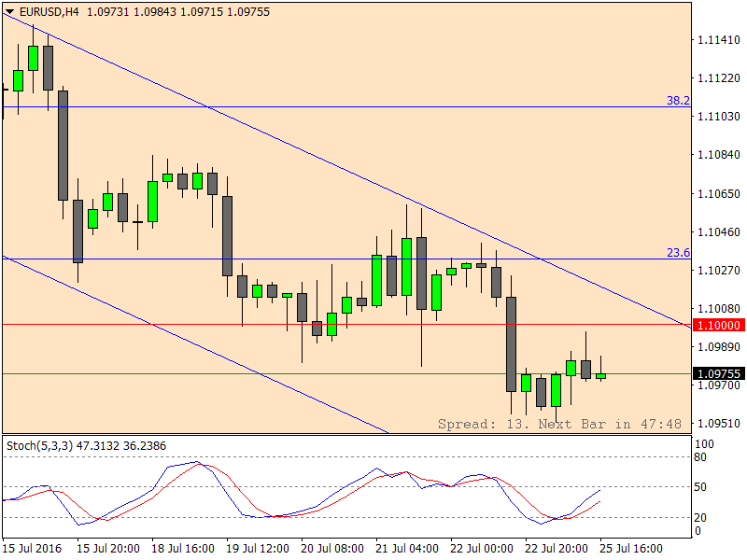The width and height of the screenshot is (747, 560).
Task: Click the 1.10080 price scale value
Action: [x=719, y=309]
